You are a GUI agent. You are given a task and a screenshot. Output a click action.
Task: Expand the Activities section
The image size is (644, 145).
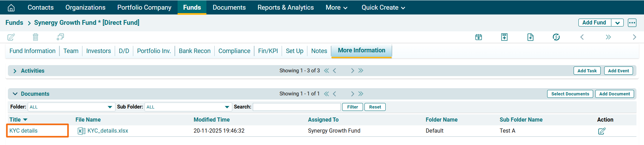15,71
